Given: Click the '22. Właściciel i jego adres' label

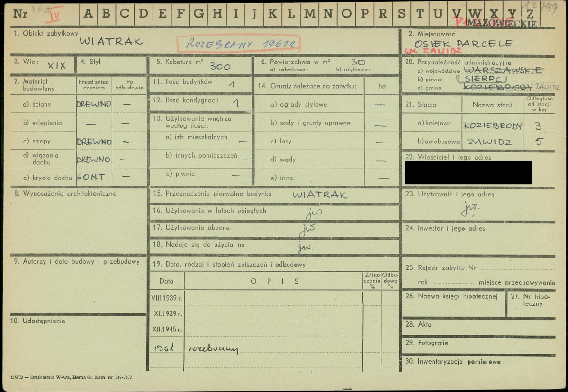Looking at the screenshot, I should pyautogui.click(x=448, y=158).
